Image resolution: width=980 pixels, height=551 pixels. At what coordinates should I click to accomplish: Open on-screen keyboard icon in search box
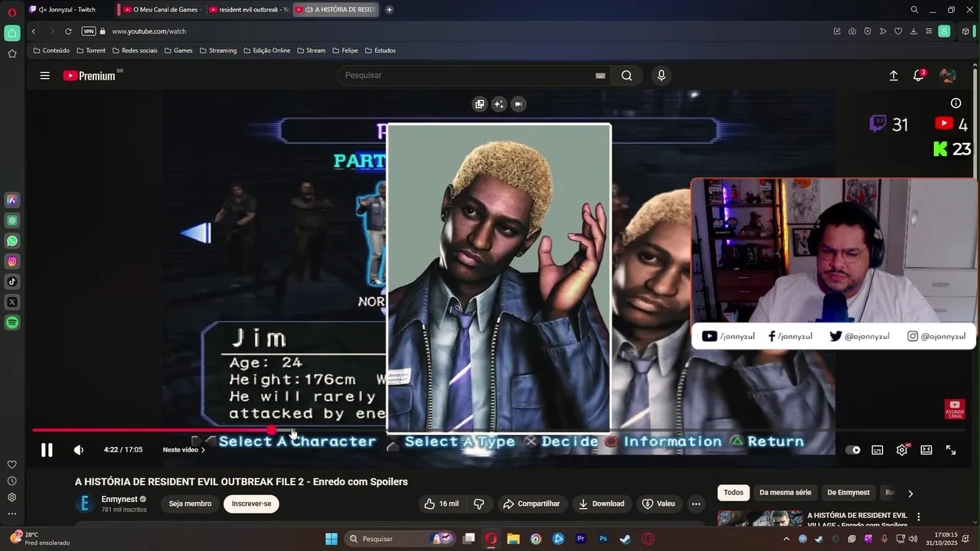[600, 75]
